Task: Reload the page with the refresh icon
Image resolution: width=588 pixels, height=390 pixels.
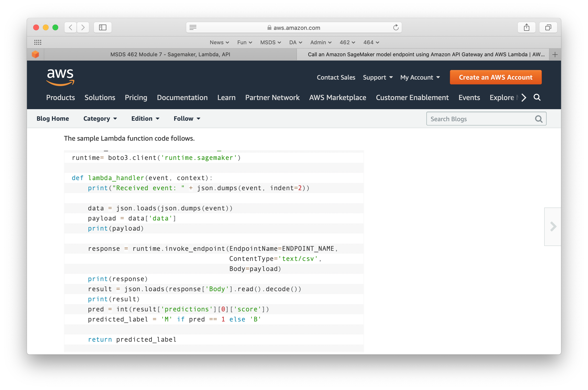Action: tap(396, 27)
